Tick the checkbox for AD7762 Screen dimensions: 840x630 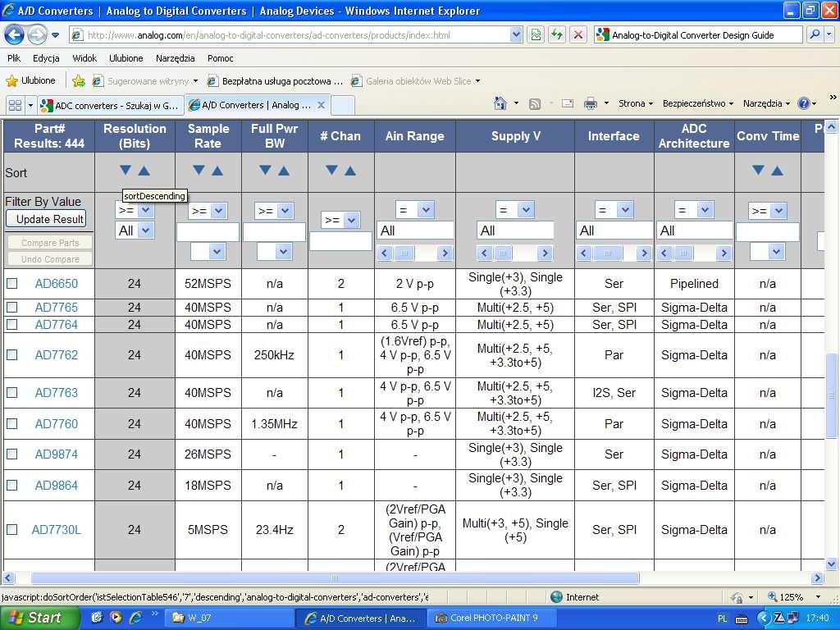(x=11, y=354)
